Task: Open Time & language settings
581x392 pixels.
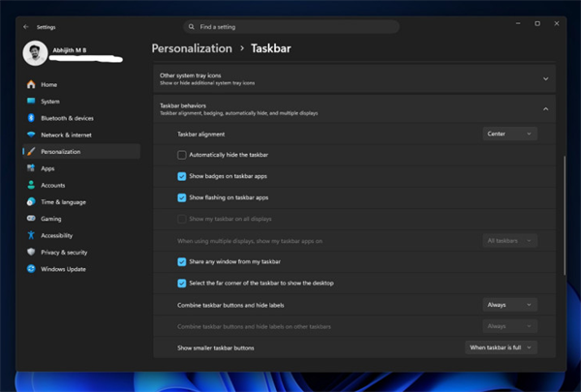Action: [x=81, y=201]
